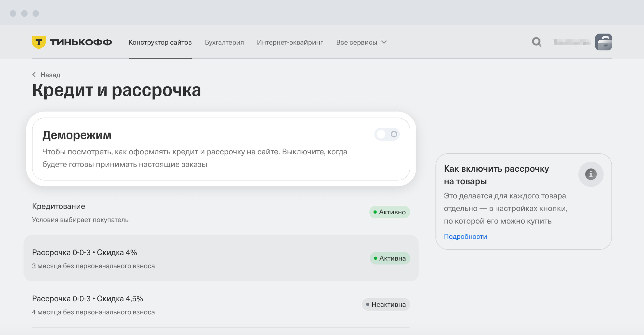644x335 pixels.
Task: Open the Конструктор сайтов tab
Action: click(160, 42)
